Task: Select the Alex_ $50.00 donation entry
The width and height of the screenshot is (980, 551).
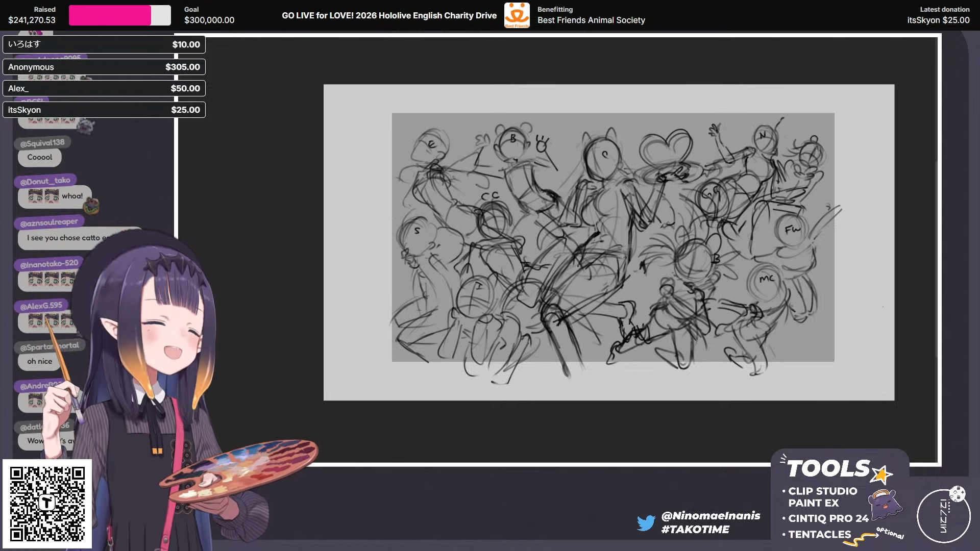Action: click(104, 88)
